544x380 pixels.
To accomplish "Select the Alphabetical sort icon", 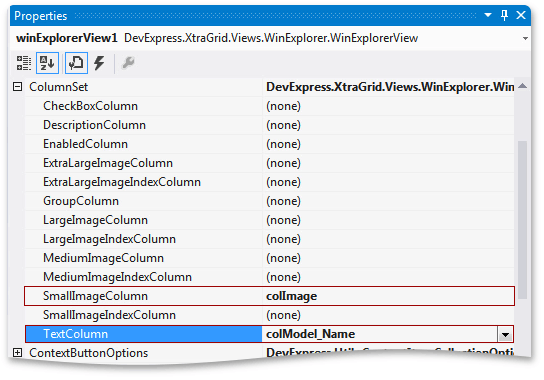I will (47, 63).
